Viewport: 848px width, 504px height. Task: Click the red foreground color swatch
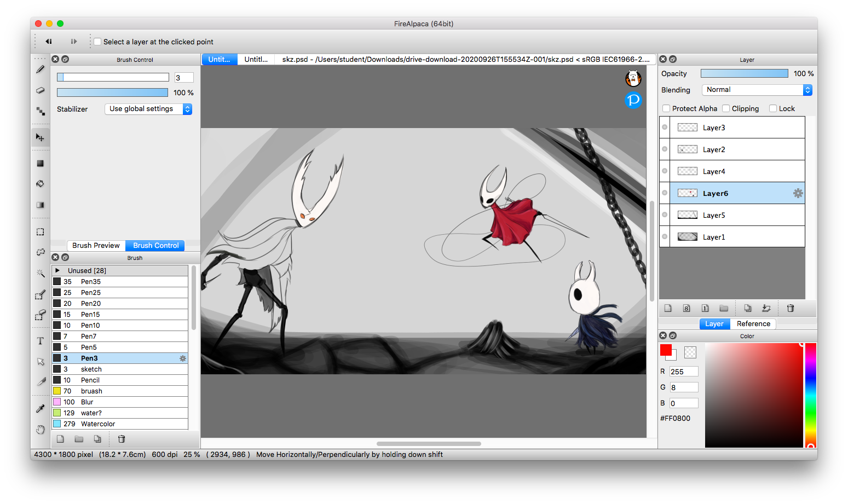(x=666, y=350)
